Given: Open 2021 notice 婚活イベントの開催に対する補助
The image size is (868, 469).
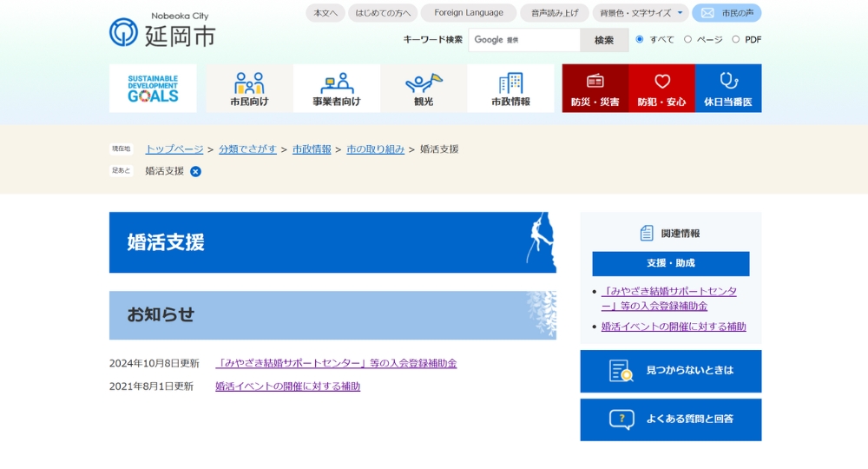Looking at the screenshot, I should point(288,386).
